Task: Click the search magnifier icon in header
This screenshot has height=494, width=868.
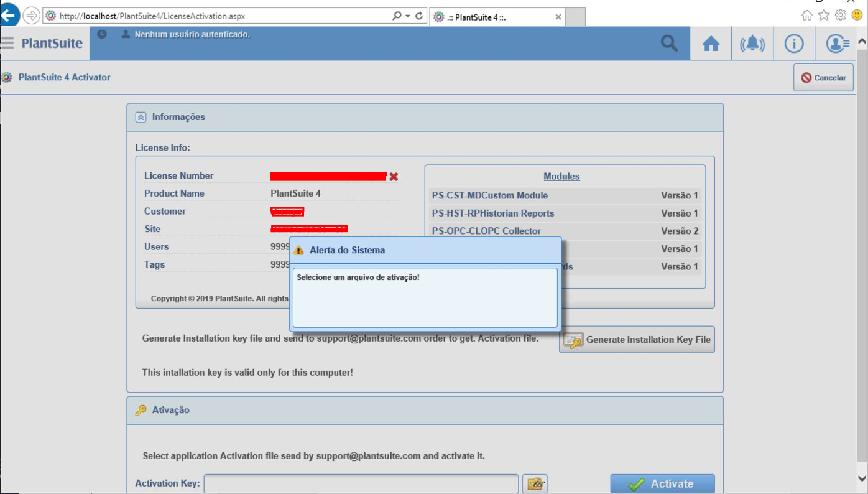Action: [x=670, y=44]
